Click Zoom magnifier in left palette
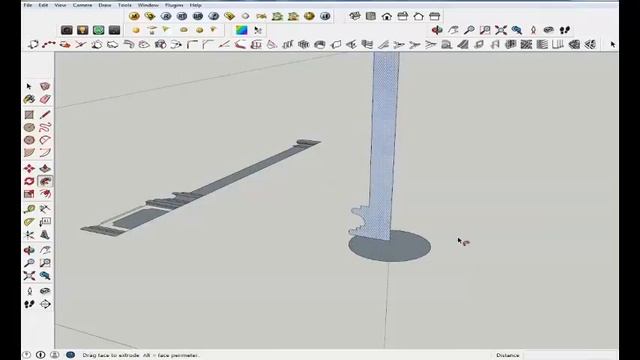Viewport: 640px width, 360px height. click(x=29, y=263)
